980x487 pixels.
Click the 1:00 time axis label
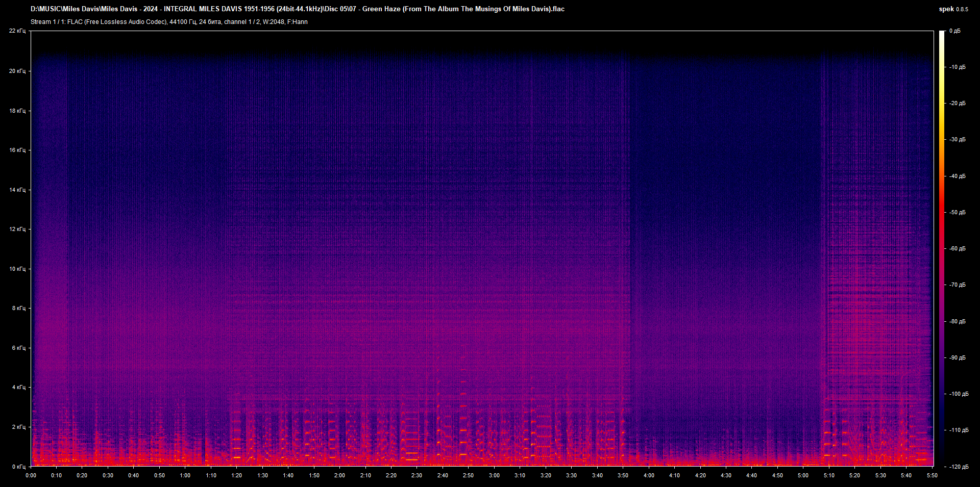tap(185, 475)
